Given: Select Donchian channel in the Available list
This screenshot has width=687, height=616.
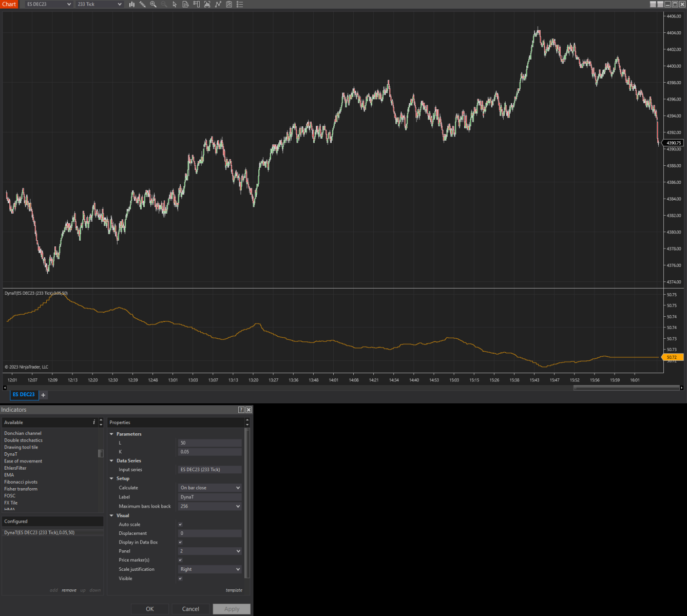Looking at the screenshot, I should [x=23, y=433].
